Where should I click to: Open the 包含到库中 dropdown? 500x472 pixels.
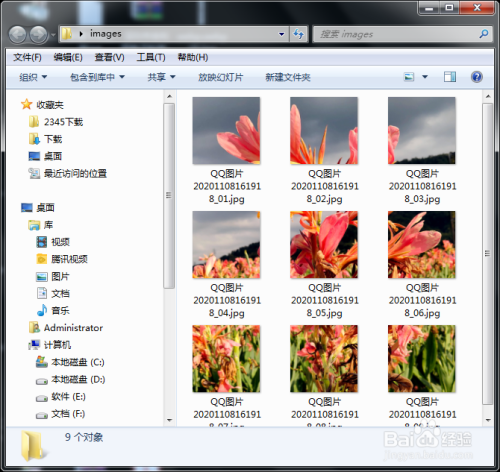(97, 77)
